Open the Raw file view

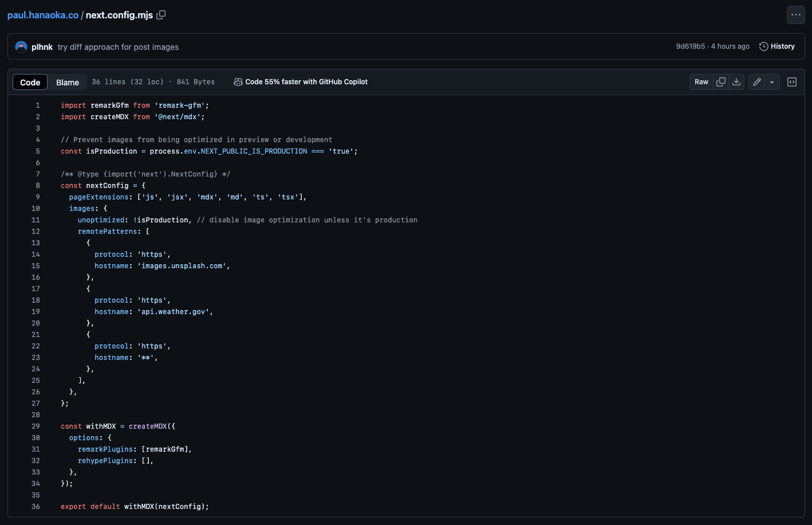pos(701,82)
